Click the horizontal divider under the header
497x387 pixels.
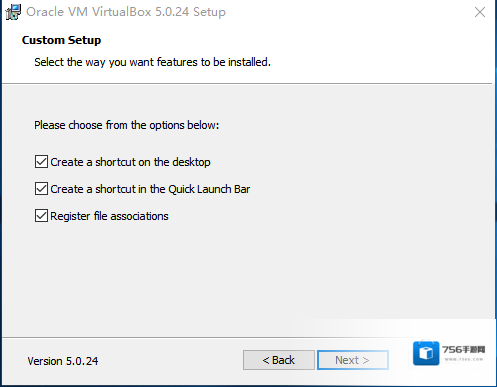[x=247, y=83]
